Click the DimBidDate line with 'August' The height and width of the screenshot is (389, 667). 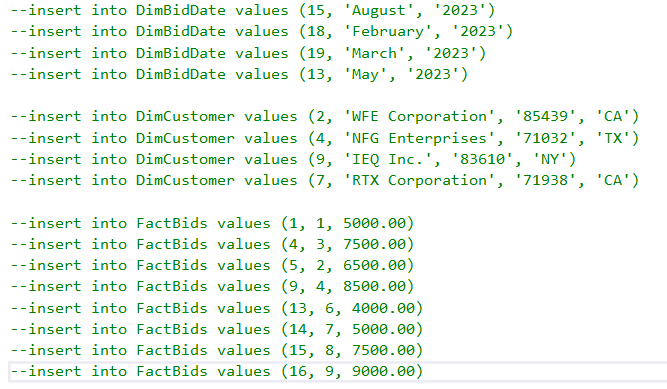pyautogui.click(x=253, y=10)
